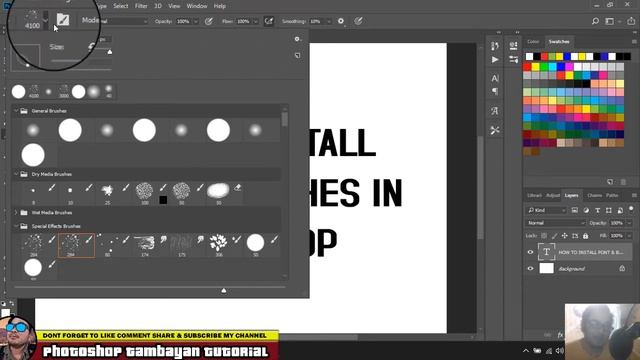The width and height of the screenshot is (640, 360).
Task: Filter layers by smart objects icon
Action: click(620, 210)
